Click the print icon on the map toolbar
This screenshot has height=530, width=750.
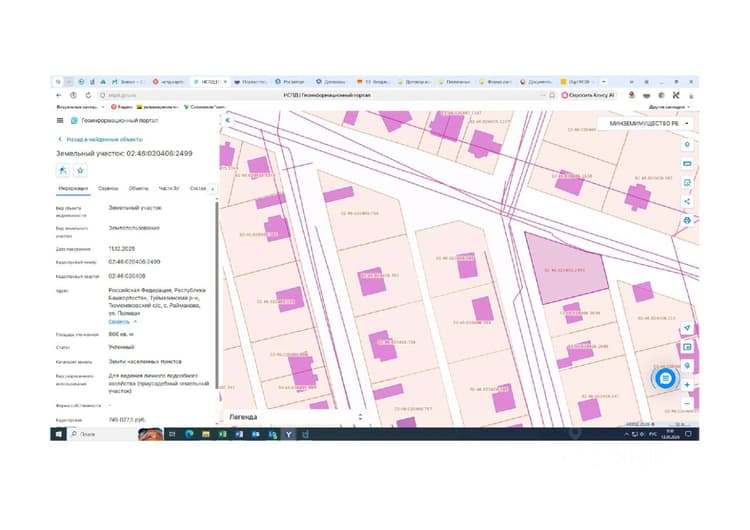click(x=687, y=221)
